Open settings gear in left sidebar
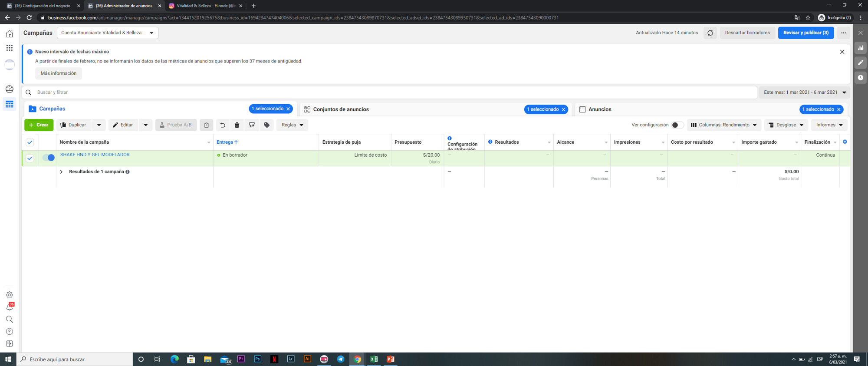The image size is (868, 366). 9,295
